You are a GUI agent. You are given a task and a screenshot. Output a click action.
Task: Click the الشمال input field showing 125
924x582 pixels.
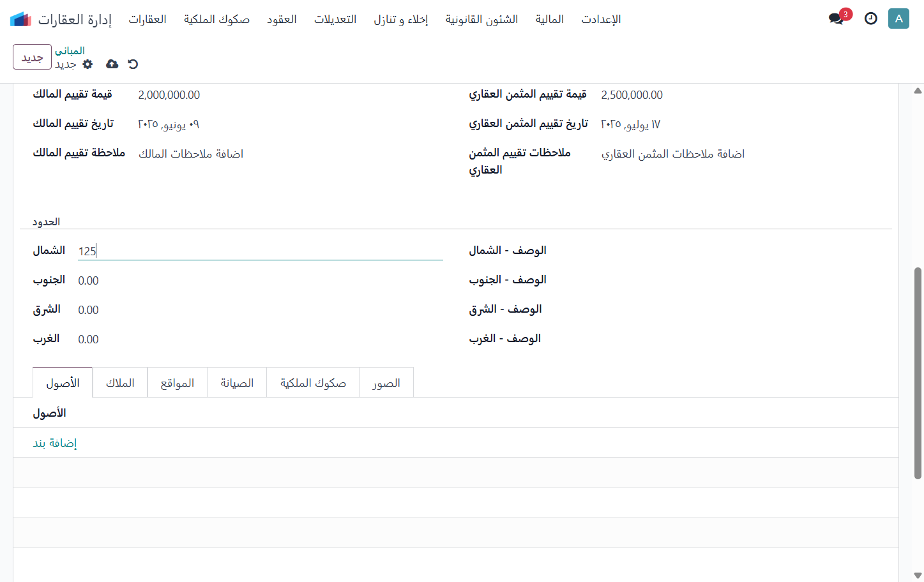point(261,251)
